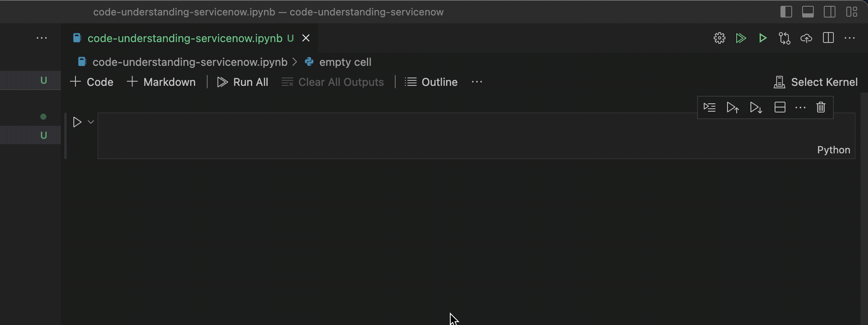
Task: Click the cloud upload icon
Action: point(806,38)
